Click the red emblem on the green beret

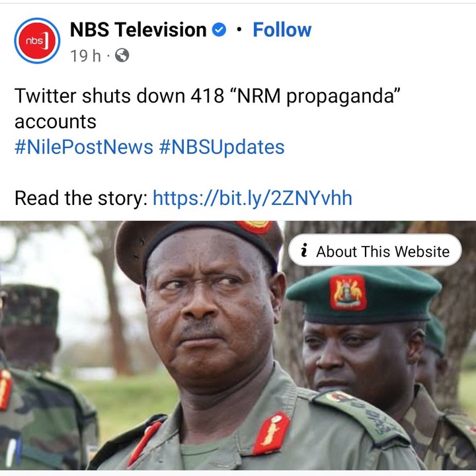click(x=348, y=292)
